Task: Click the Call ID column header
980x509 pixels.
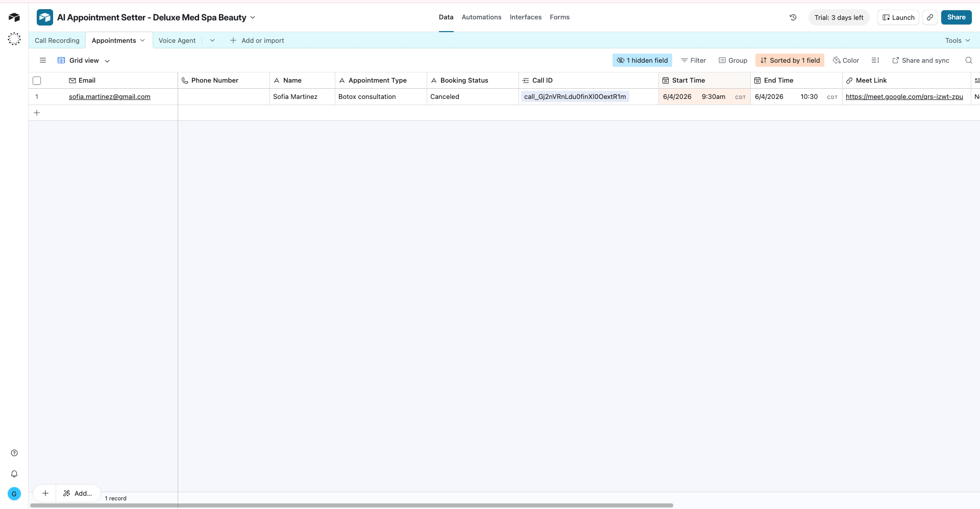Action: [x=589, y=81]
